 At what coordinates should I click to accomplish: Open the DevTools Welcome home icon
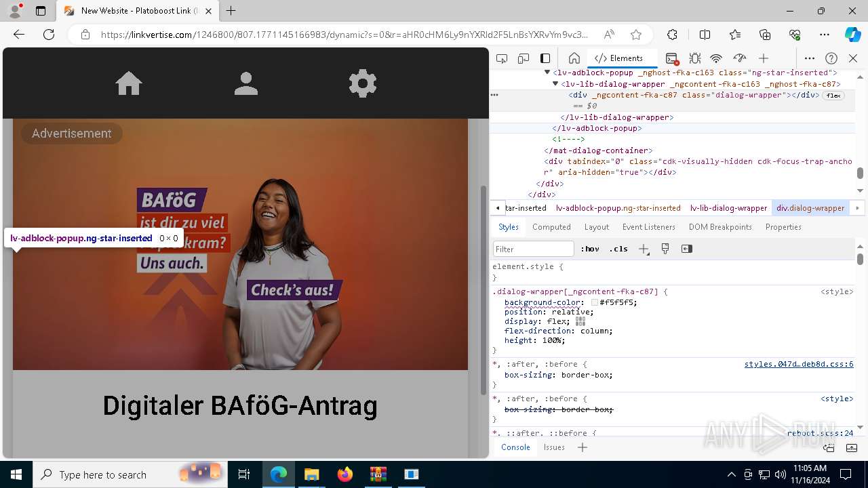point(574,58)
